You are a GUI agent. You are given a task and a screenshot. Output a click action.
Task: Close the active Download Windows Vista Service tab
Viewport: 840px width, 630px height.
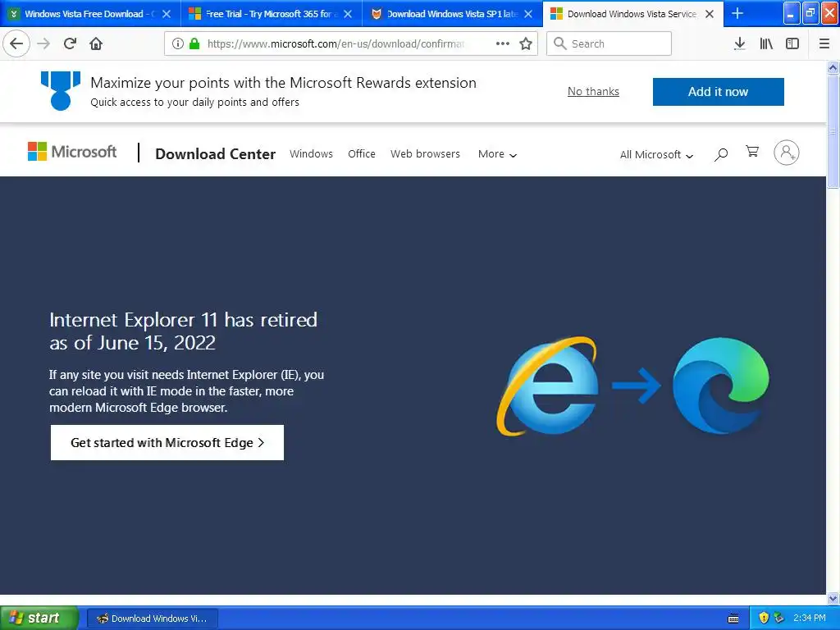coord(710,14)
